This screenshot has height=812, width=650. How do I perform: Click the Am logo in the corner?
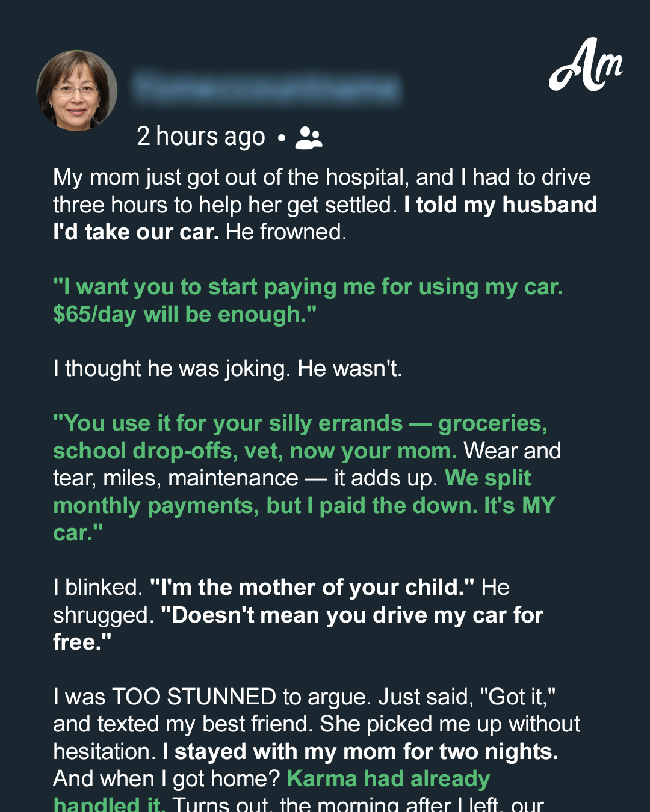[x=586, y=65]
